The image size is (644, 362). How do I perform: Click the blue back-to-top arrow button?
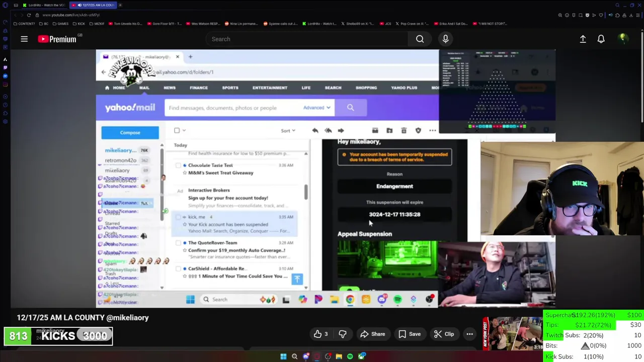click(297, 279)
